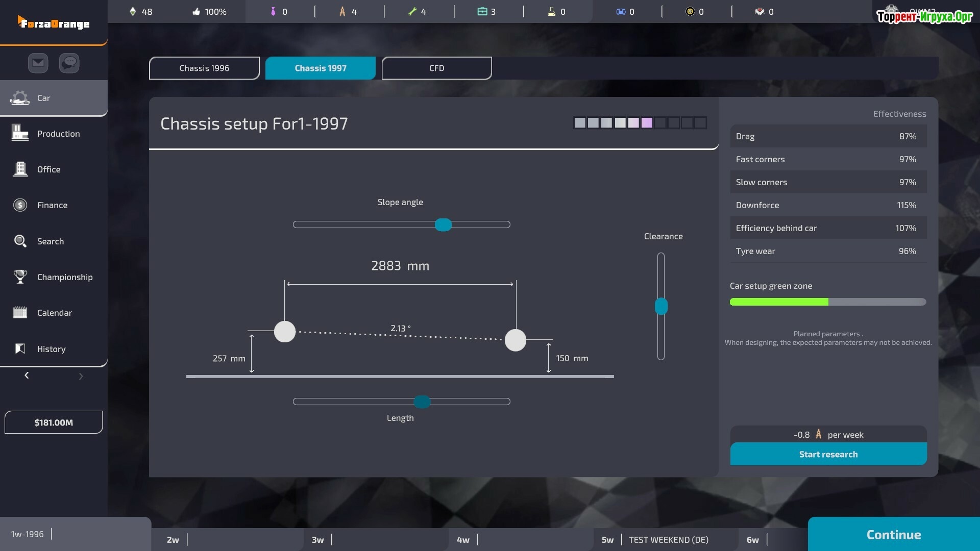Click the Production factory icon
980x551 pixels.
pyautogui.click(x=20, y=133)
